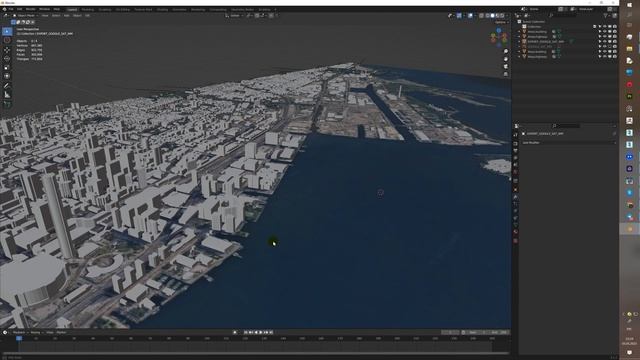640x360 pixels.
Task: Open the viewport shading options arrow
Action: tap(507, 16)
